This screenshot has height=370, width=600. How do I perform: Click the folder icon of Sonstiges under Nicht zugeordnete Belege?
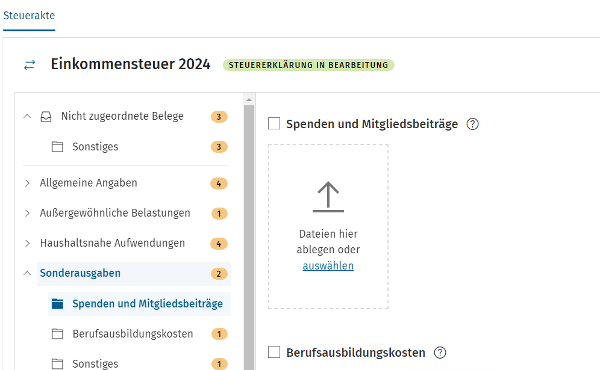point(57,147)
